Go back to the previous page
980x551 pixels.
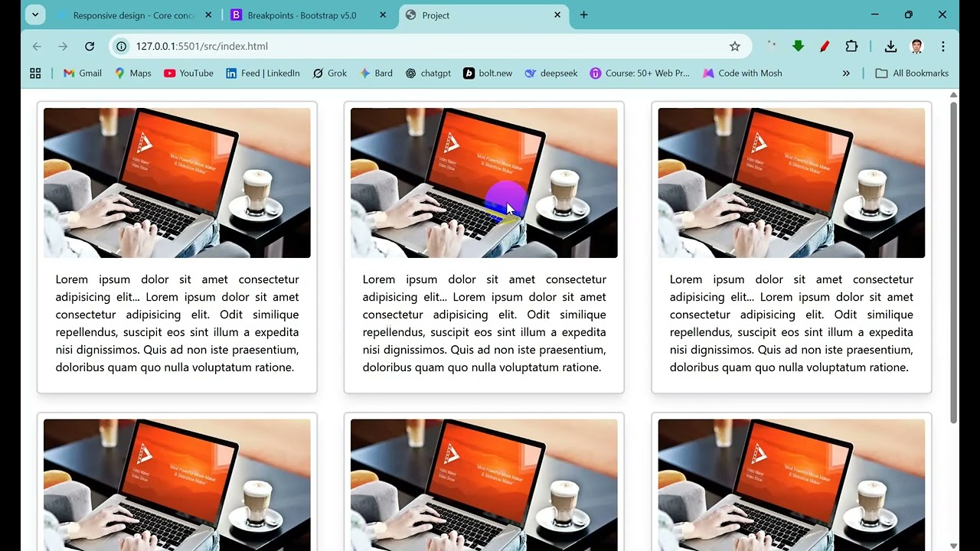(x=37, y=47)
